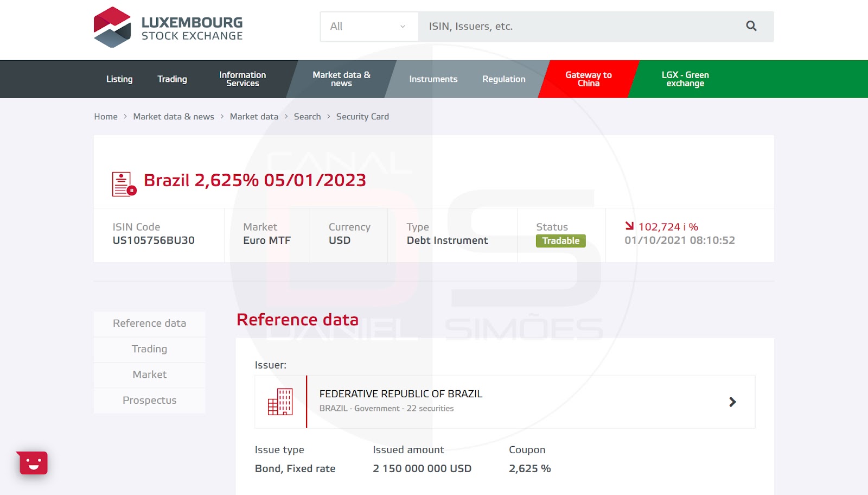Click the Brazil 2,625% 05/01/2023 title
The width and height of the screenshot is (868, 495).
click(255, 180)
